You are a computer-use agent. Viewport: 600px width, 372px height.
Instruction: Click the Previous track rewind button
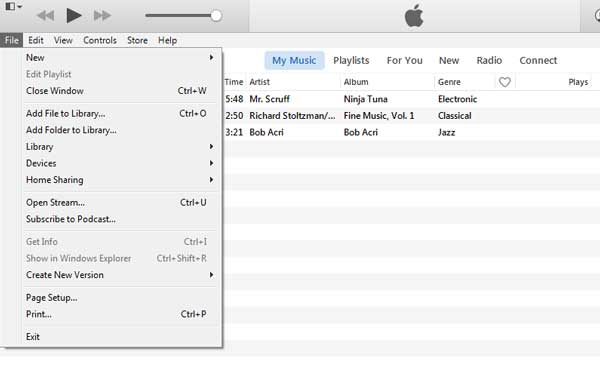pos(46,16)
